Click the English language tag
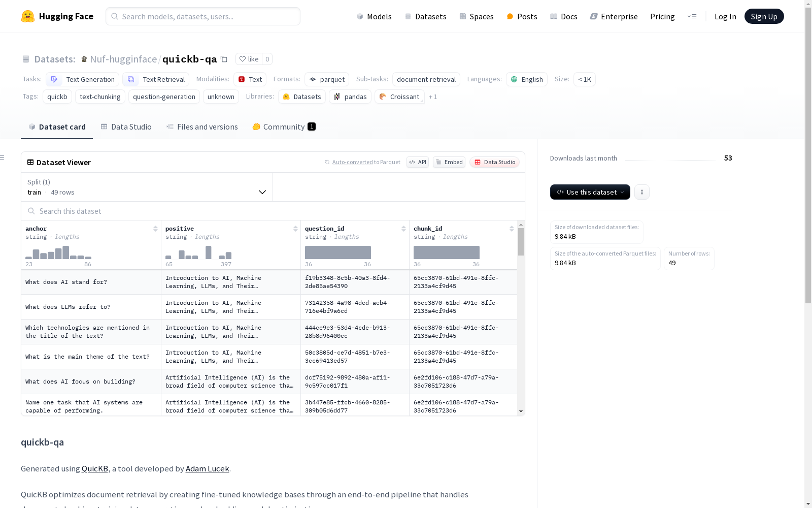 click(527, 79)
